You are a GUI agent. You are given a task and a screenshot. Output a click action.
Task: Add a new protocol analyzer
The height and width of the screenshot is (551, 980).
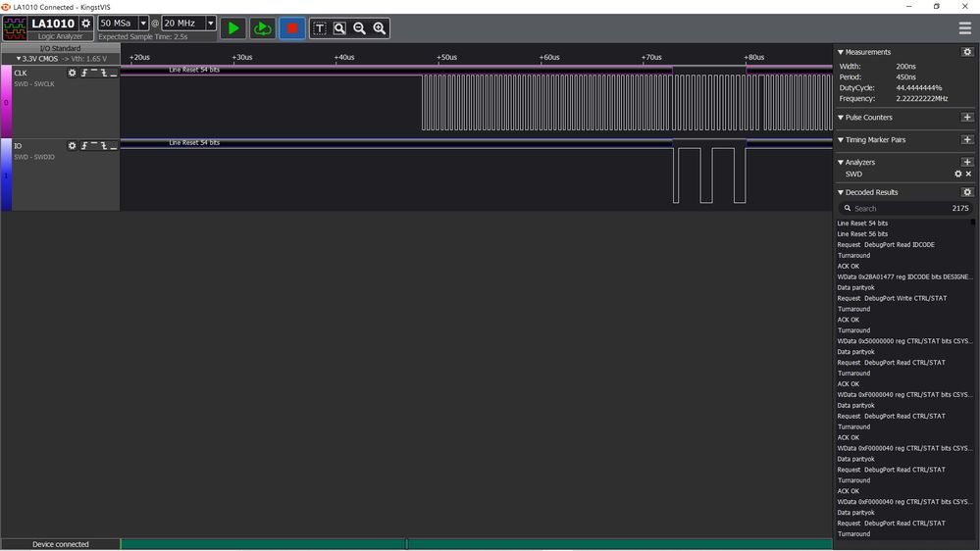[967, 162]
